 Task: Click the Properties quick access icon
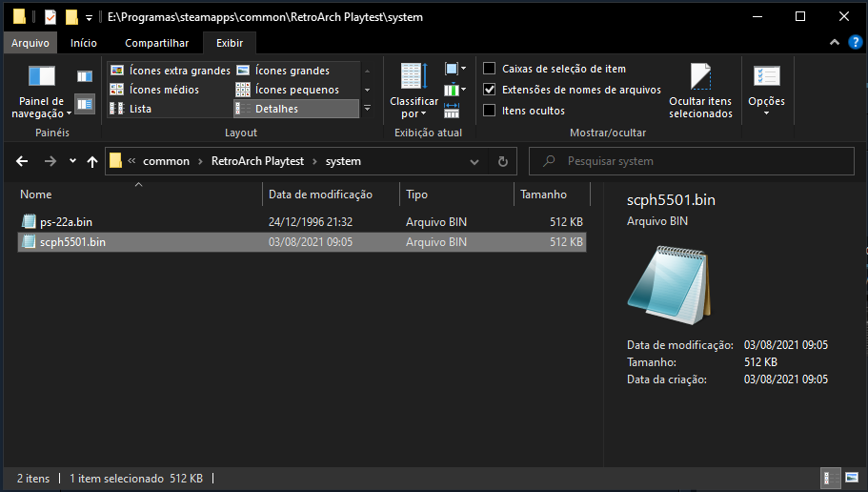(50, 17)
